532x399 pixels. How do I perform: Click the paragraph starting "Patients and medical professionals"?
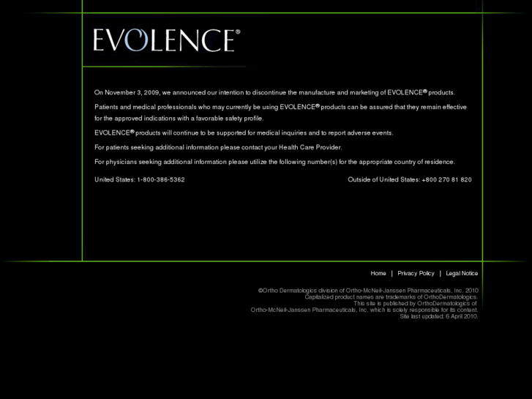pos(280,113)
